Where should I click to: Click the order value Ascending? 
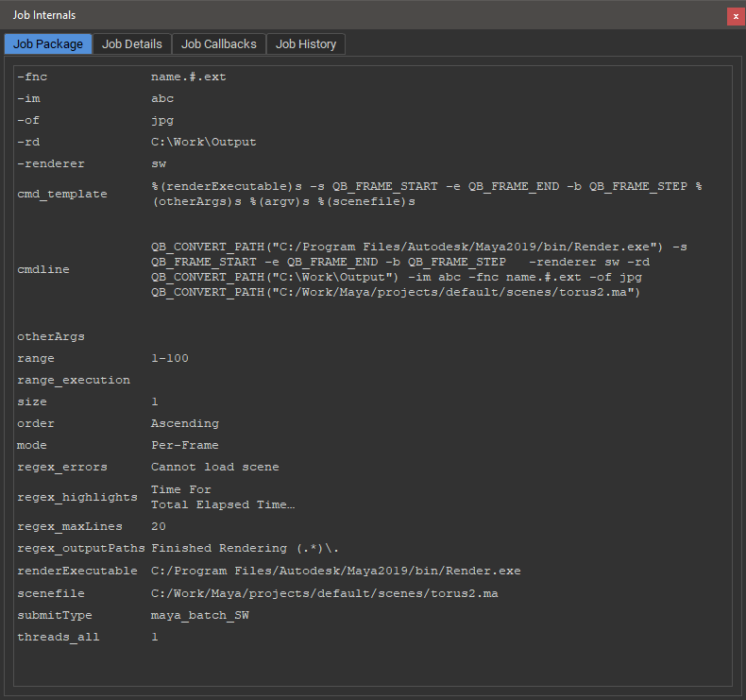click(x=184, y=423)
